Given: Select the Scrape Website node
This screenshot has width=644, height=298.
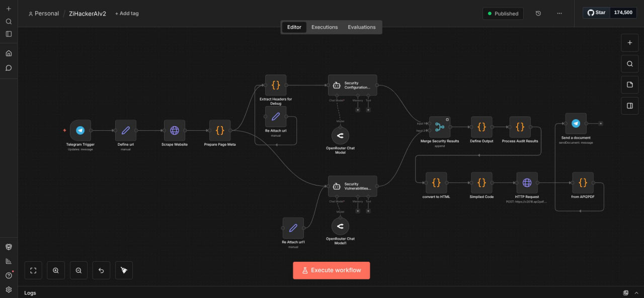Looking at the screenshot, I should tap(175, 131).
